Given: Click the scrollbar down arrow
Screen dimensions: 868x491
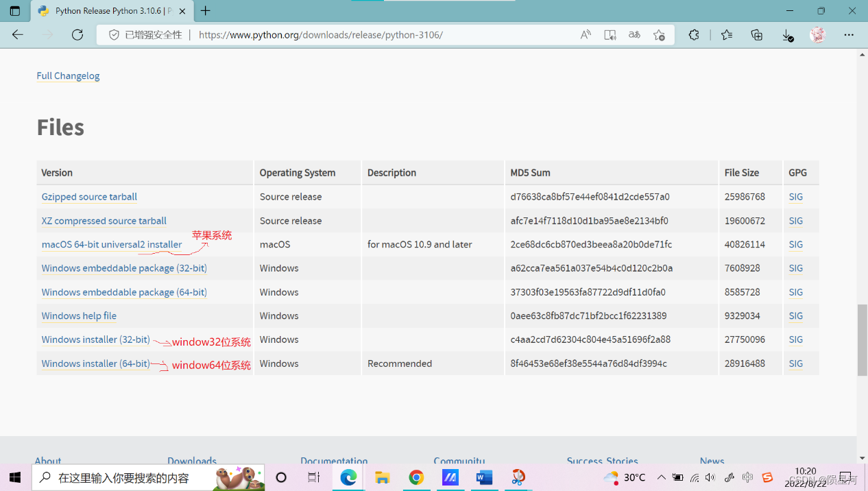Looking at the screenshot, I should point(862,457).
